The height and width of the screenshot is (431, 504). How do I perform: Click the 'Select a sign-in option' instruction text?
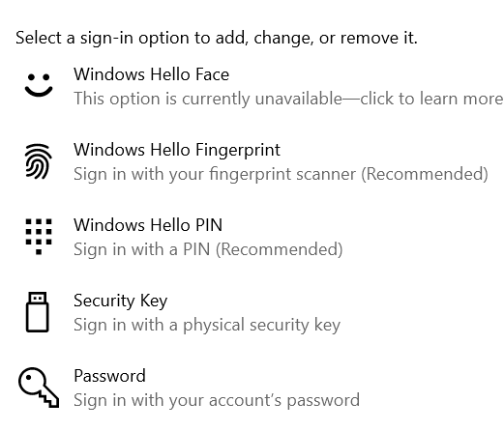(x=217, y=38)
